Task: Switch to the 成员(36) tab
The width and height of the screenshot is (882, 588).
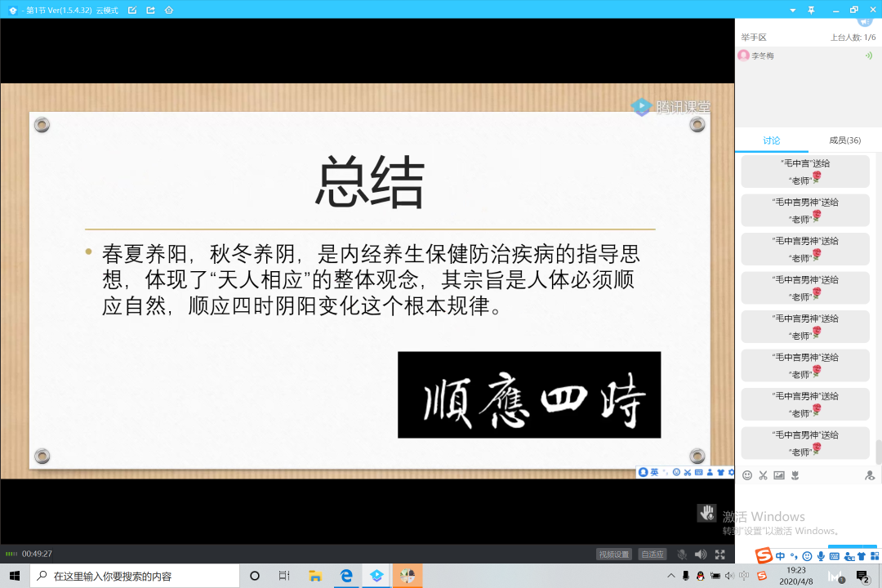Action: [x=845, y=140]
